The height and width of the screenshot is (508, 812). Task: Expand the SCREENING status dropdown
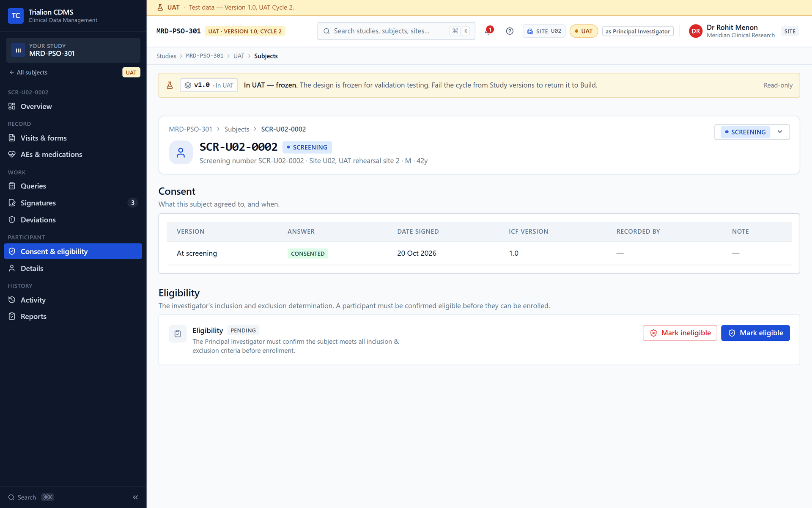[752, 132]
